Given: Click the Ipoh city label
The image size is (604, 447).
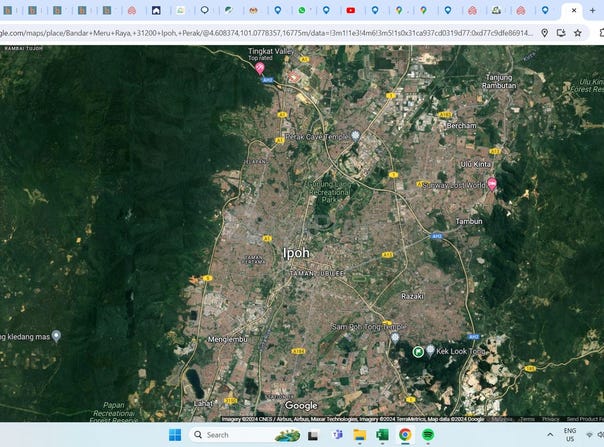Looking at the screenshot, I should (x=296, y=253).
